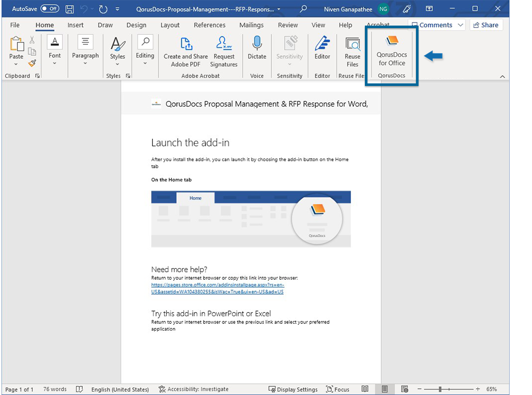This screenshot has width=532, height=395.
Task: Change language 'English (United States)'
Action: point(120,389)
